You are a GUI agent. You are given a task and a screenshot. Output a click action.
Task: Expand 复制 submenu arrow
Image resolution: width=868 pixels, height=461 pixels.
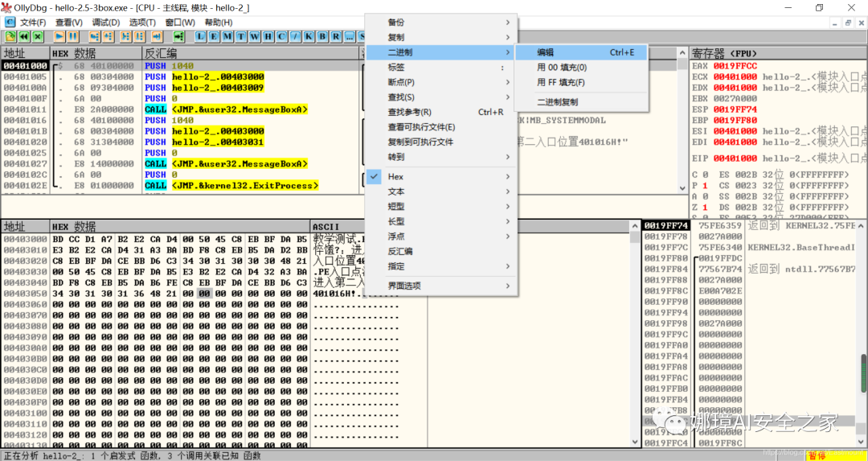(x=508, y=37)
